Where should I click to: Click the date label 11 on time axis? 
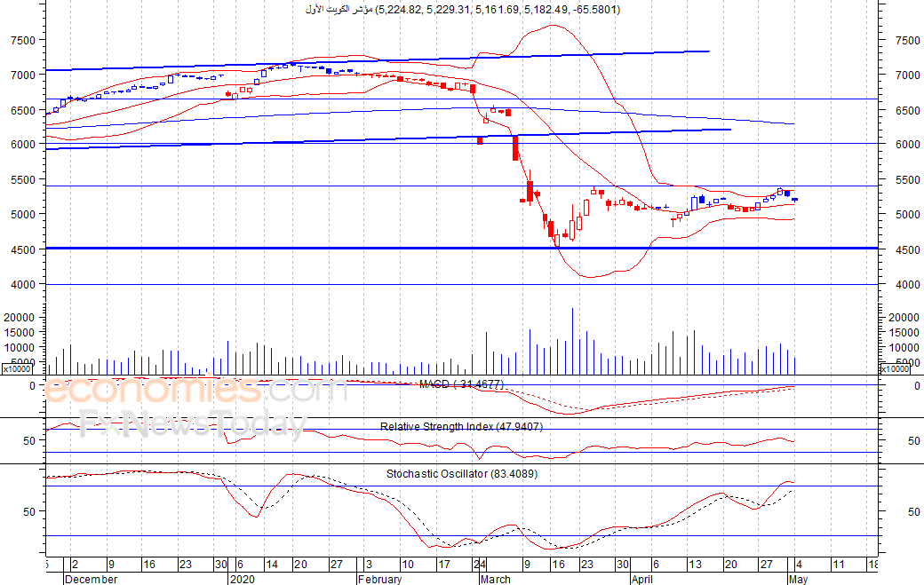click(x=838, y=565)
